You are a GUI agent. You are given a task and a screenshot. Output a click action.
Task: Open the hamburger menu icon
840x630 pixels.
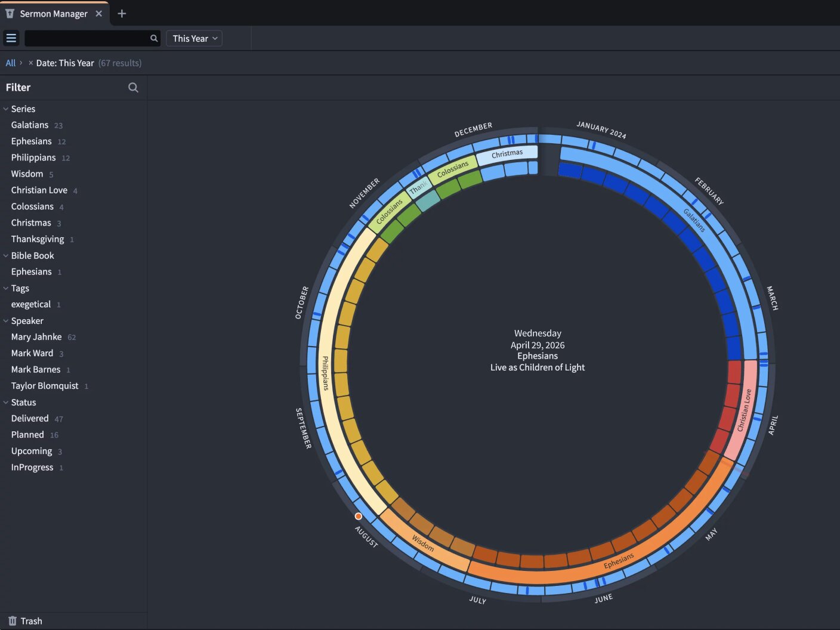pyautogui.click(x=11, y=38)
